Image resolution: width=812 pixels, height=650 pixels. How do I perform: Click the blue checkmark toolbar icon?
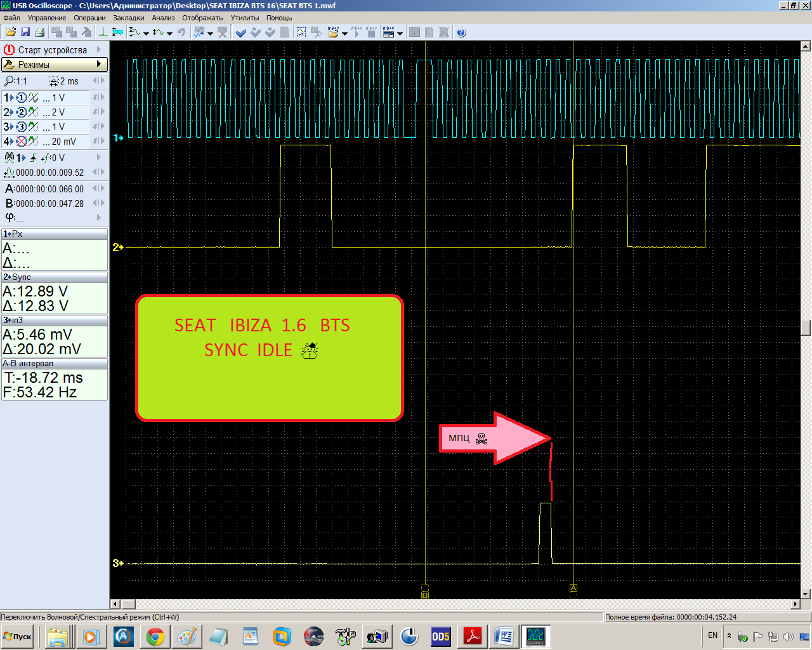pyautogui.click(x=240, y=32)
